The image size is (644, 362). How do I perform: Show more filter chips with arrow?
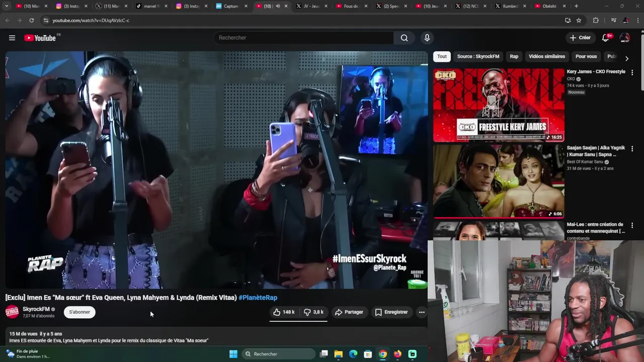(x=626, y=58)
